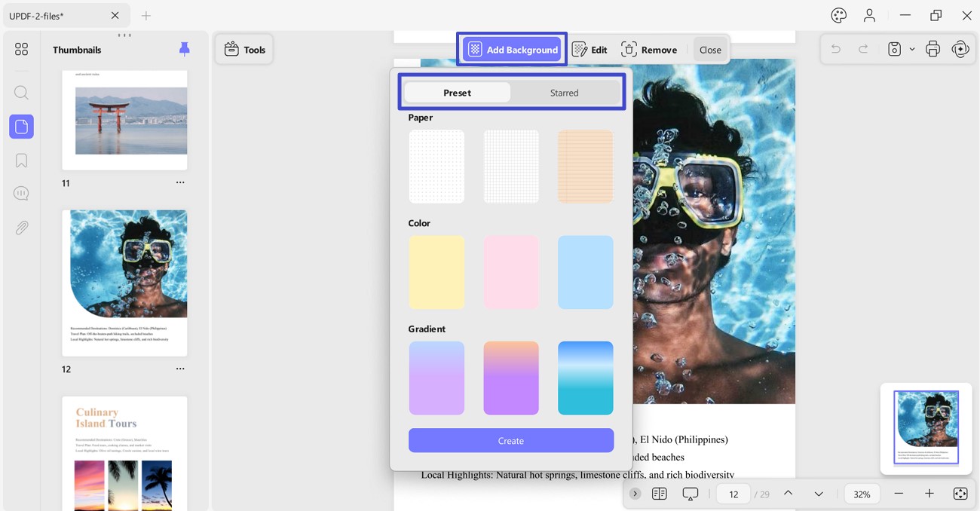Switch to the Preset tab
The height and width of the screenshot is (511, 980).
click(x=457, y=93)
